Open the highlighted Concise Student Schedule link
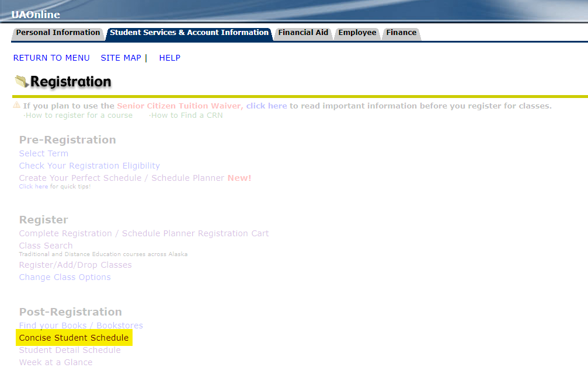Screen dimensions: 588x378 pos(74,337)
